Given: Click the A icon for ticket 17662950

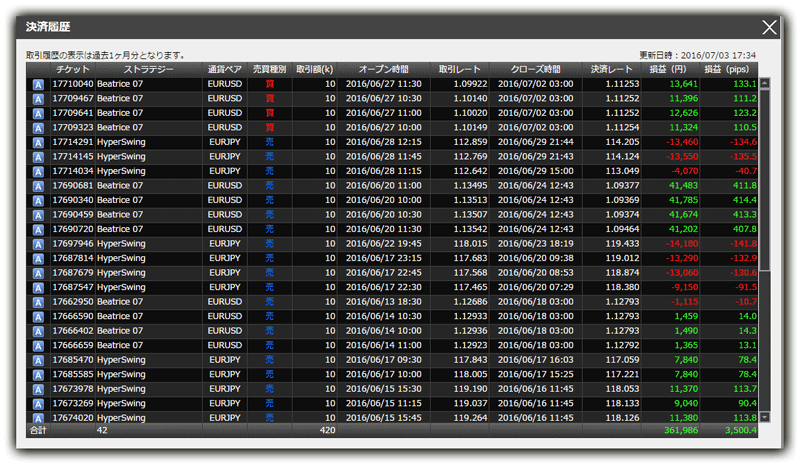Looking at the screenshot, I should point(38,303).
